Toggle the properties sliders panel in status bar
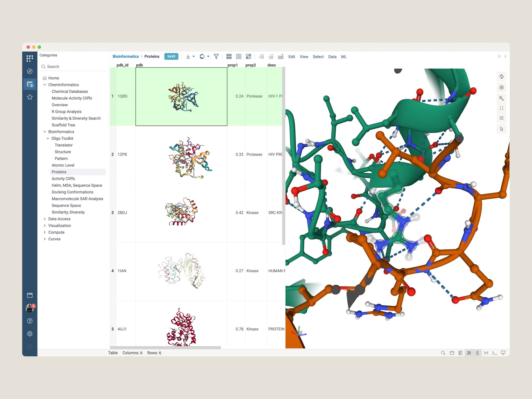 (469, 353)
